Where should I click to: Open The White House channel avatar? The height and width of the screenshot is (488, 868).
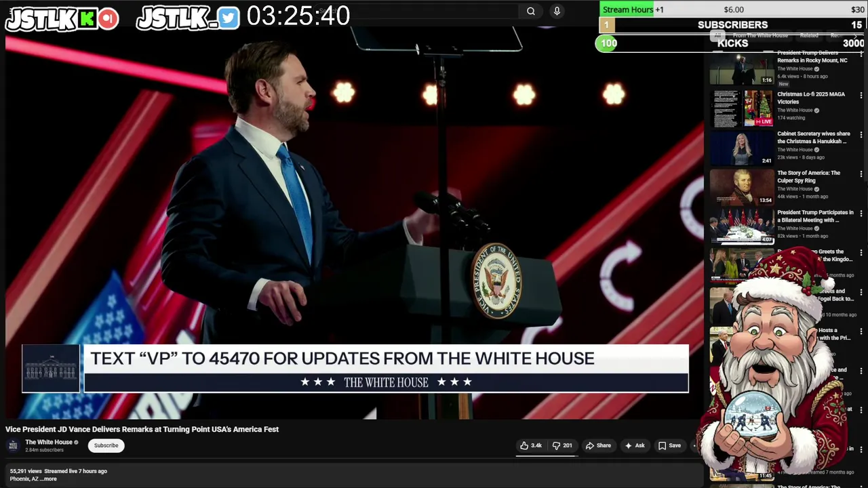click(13, 445)
